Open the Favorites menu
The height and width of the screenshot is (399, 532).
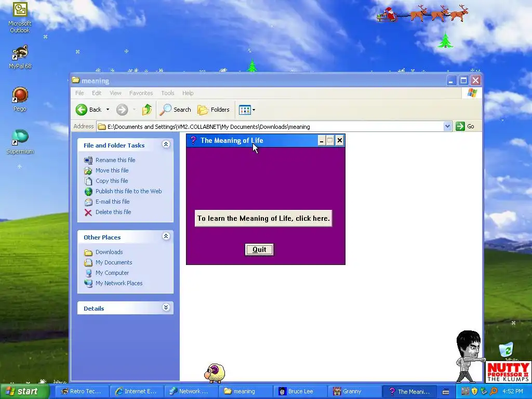[141, 93]
